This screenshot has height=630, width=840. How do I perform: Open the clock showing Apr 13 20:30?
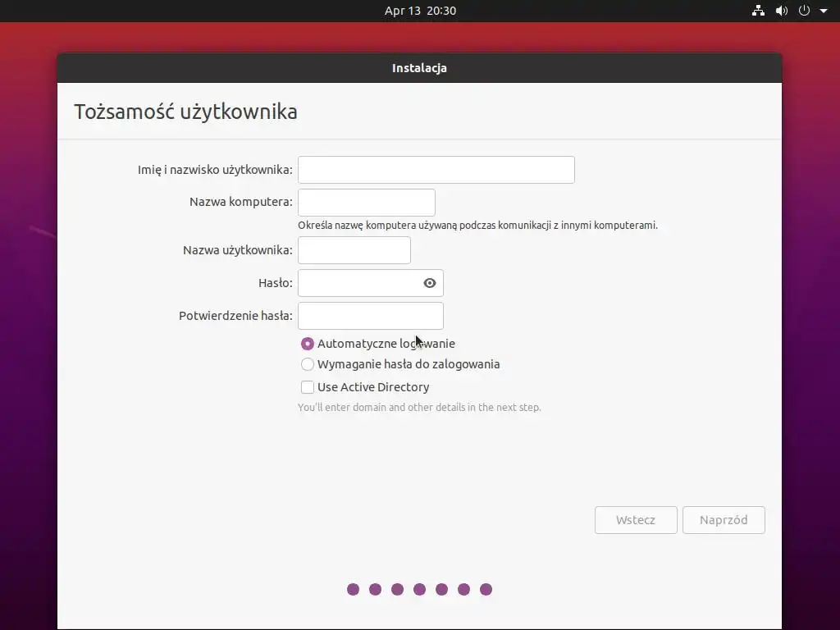click(x=420, y=11)
